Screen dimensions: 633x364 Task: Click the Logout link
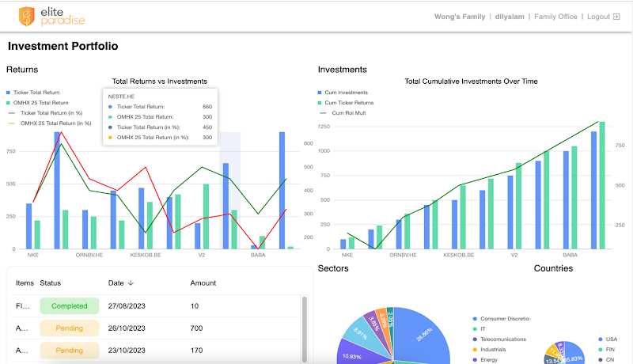598,17
